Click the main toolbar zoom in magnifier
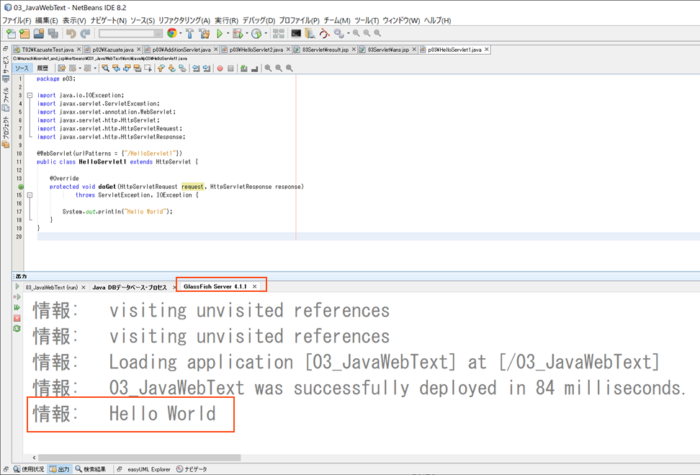Viewport: 700px width, 475px height. pyautogui.click(x=356, y=33)
